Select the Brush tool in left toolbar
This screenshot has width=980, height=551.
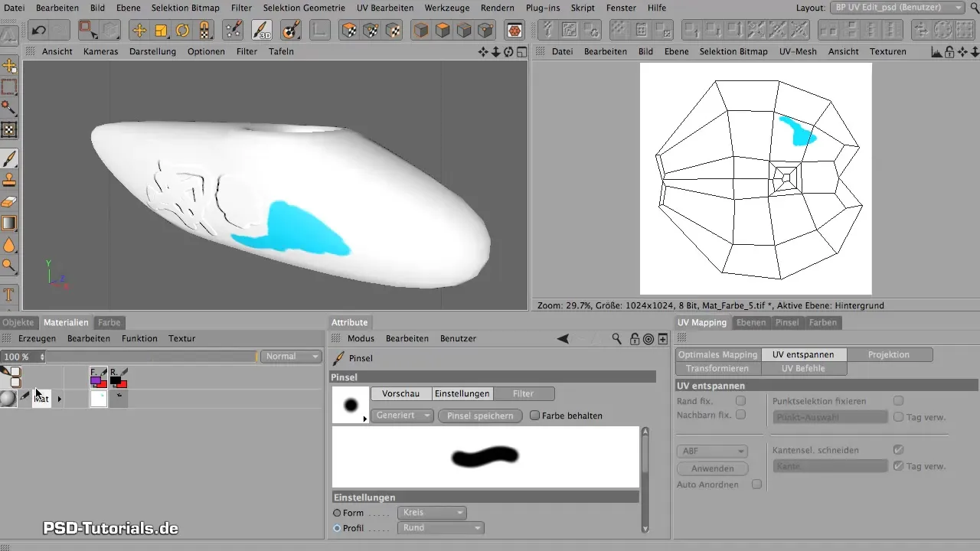pos(9,158)
